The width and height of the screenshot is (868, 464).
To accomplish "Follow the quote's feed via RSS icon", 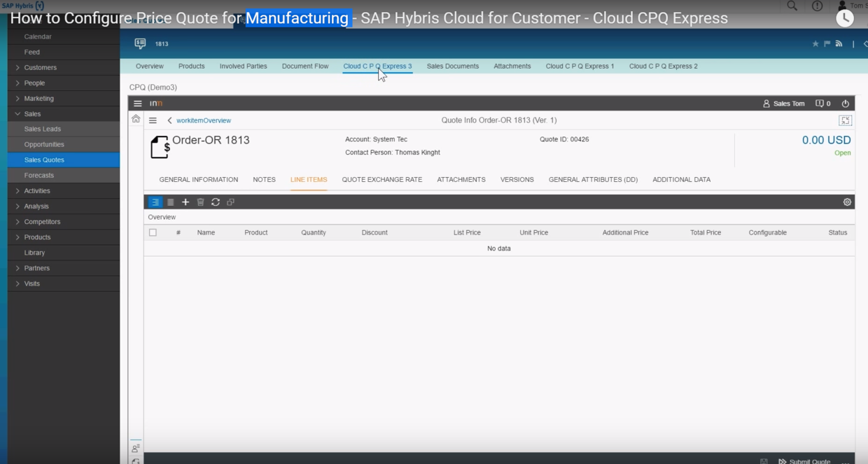I will 839,43.
